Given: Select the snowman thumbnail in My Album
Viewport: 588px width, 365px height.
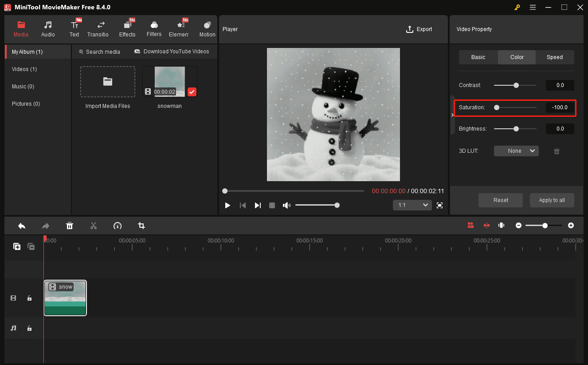Looking at the screenshot, I should click(x=170, y=81).
